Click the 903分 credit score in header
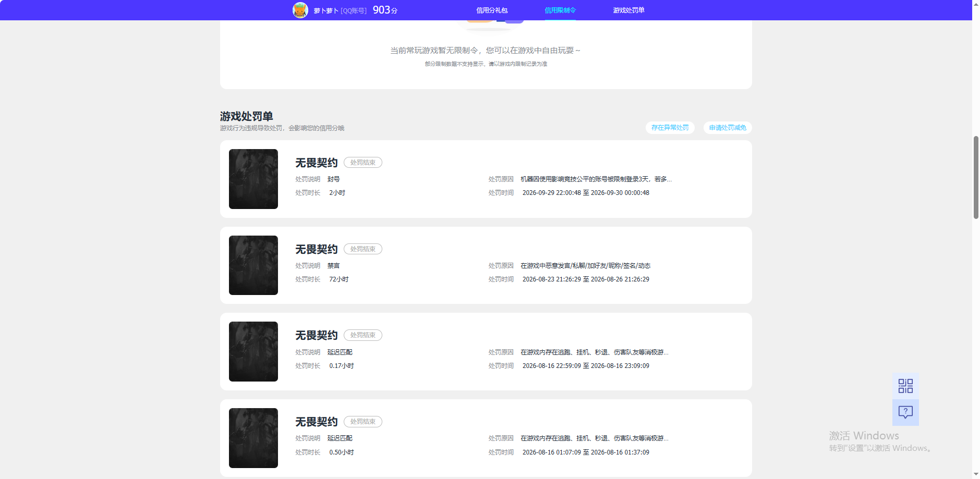This screenshot has width=980, height=479. (385, 10)
